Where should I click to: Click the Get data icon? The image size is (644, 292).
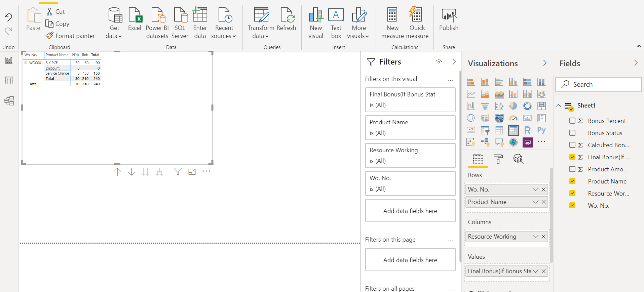(115, 15)
